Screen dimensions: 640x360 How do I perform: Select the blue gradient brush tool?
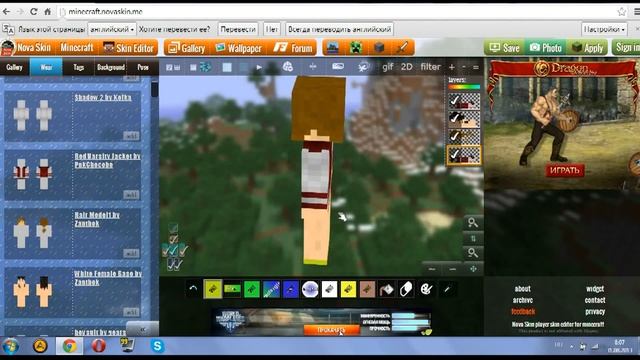271,289
